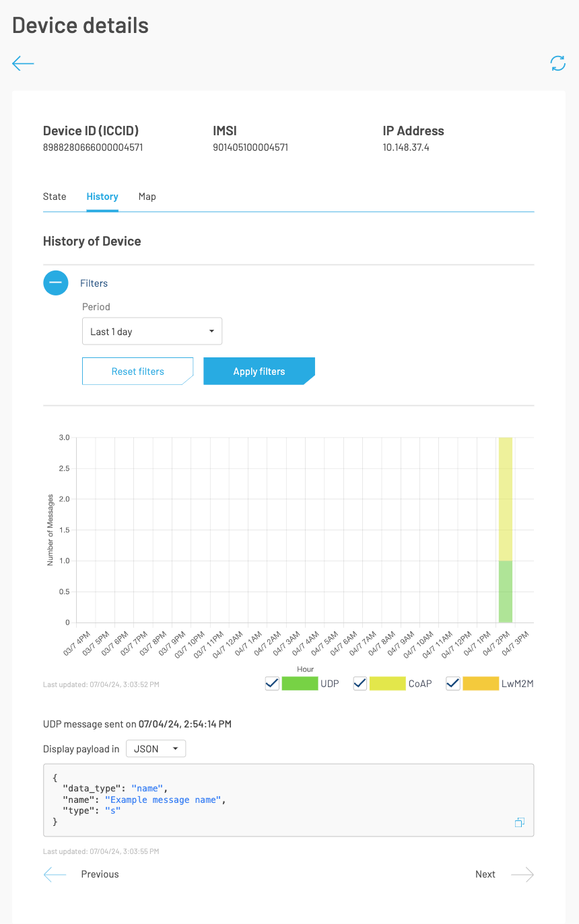Click the Reset filters button
The height and width of the screenshot is (924, 579).
click(x=137, y=371)
